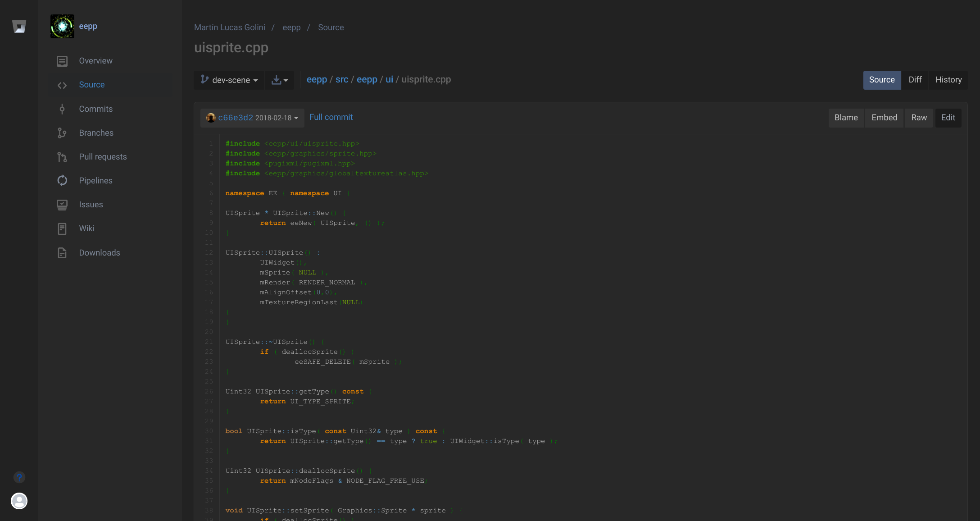The image size is (980, 521).
Task: Open Pipelines using the circular arrows icon
Action: tap(62, 180)
